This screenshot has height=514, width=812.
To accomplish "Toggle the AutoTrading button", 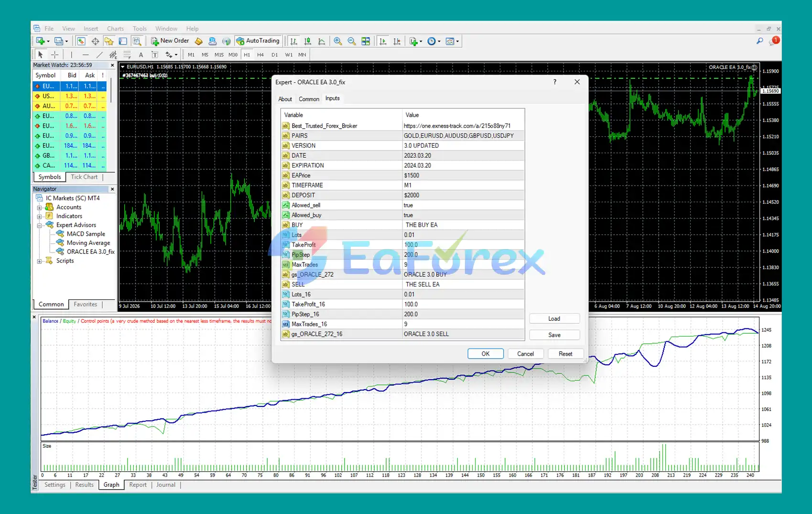I will 258,41.
